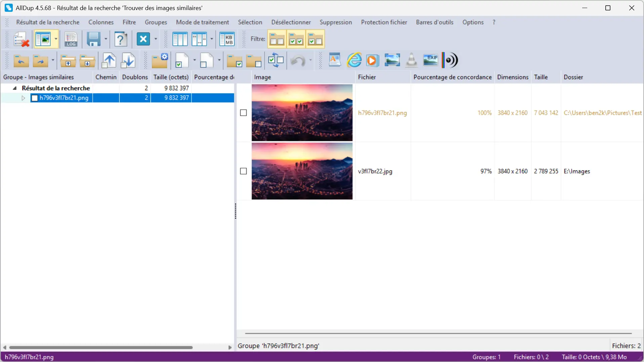Open the Suppression menu
644x362 pixels.
click(x=336, y=22)
